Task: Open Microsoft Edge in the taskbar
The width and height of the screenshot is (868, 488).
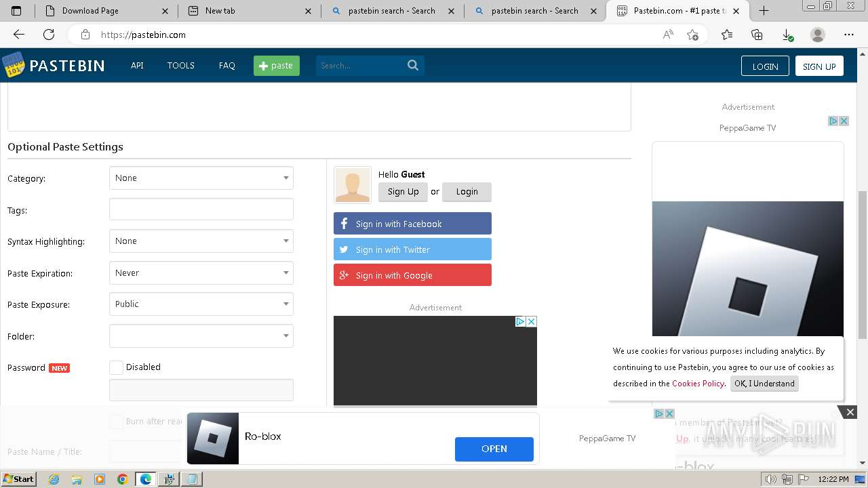Action: click(146, 479)
